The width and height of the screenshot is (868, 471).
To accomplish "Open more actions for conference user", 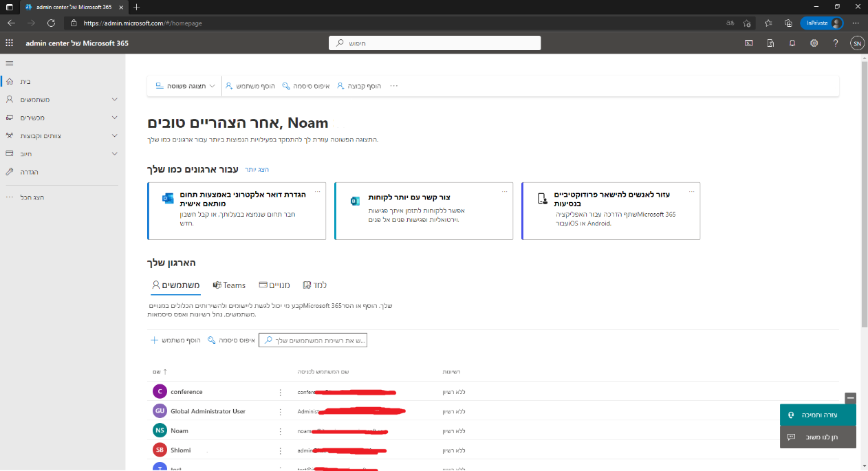I will click(x=280, y=392).
